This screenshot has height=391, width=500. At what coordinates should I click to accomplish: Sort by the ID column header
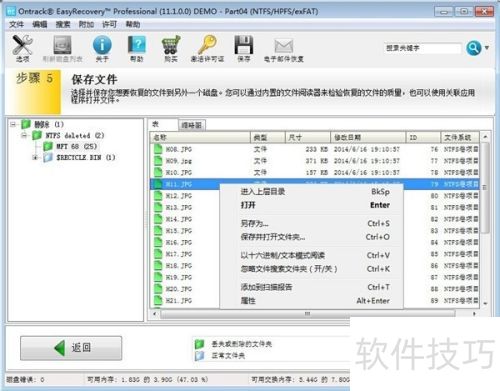tap(423, 137)
